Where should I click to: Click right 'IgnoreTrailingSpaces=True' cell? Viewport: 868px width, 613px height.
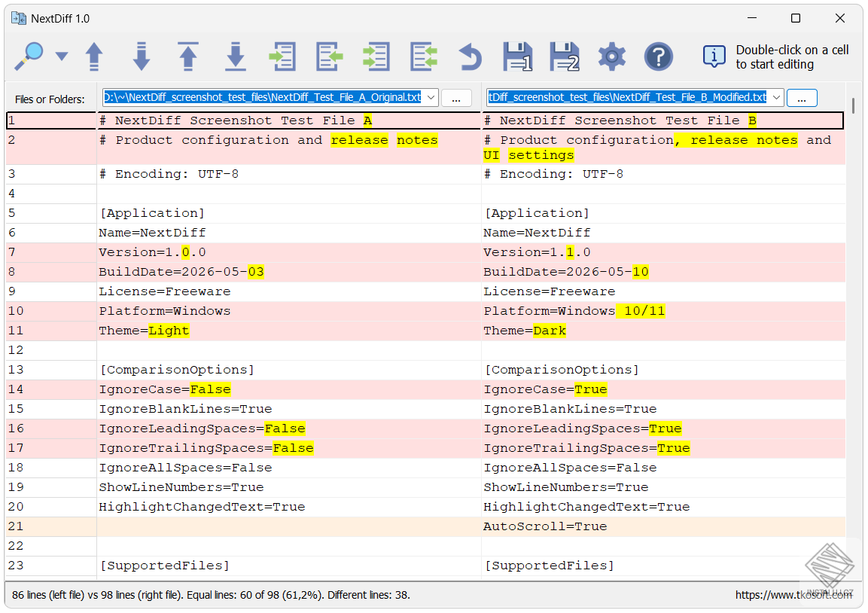pyautogui.click(x=663, y=448)
